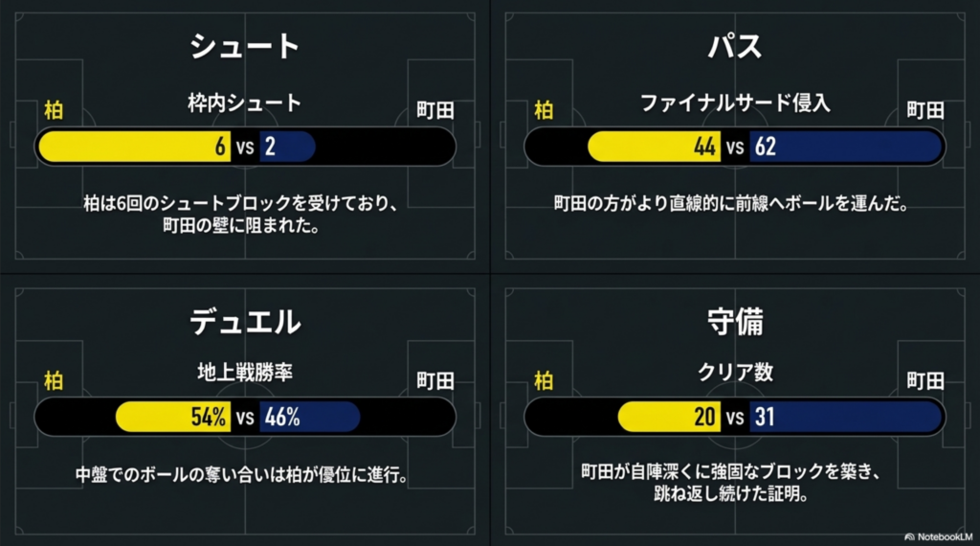Screen dimensions: 980x546
Task: Select the ファイナルサード侵入 stat label
Action: pyautogui.click(x=735, y=102)
